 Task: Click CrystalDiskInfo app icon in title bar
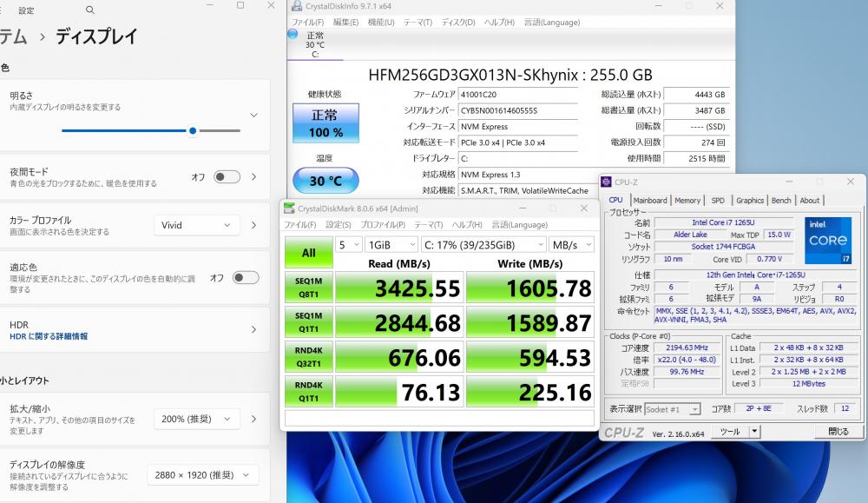(x=297, y=6)
